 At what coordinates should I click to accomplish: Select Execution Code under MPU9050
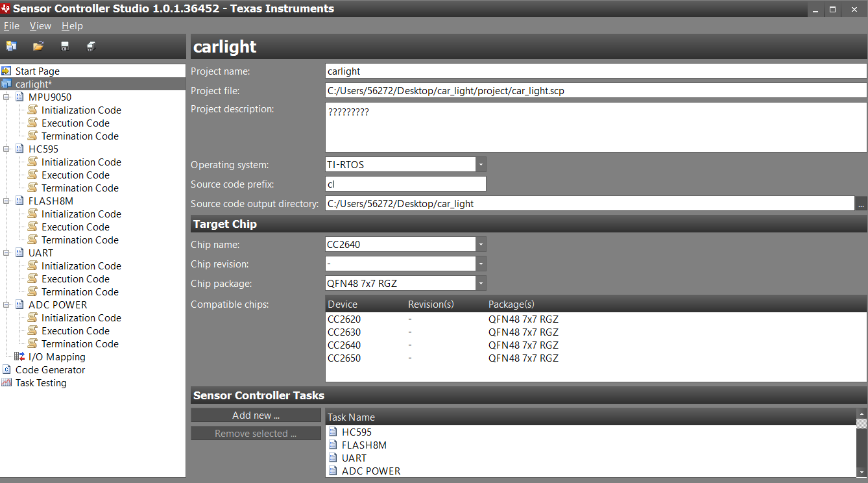pyautogui.click(x=75, y=123)
